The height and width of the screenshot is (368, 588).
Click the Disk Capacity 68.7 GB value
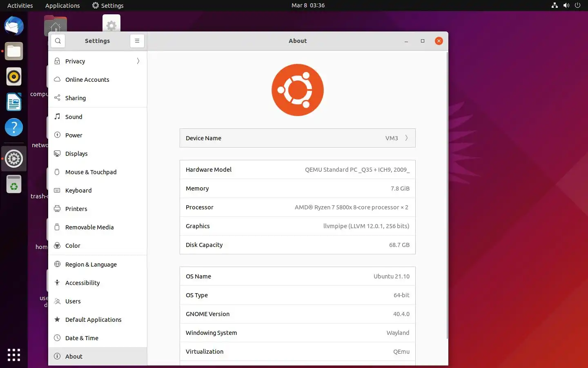coord(399,245)
